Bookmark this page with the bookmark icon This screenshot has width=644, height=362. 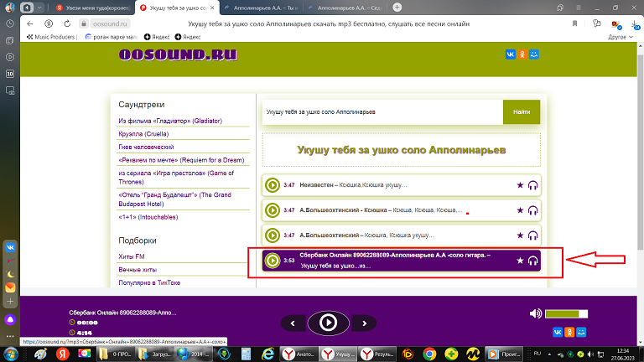click(574, 23)
